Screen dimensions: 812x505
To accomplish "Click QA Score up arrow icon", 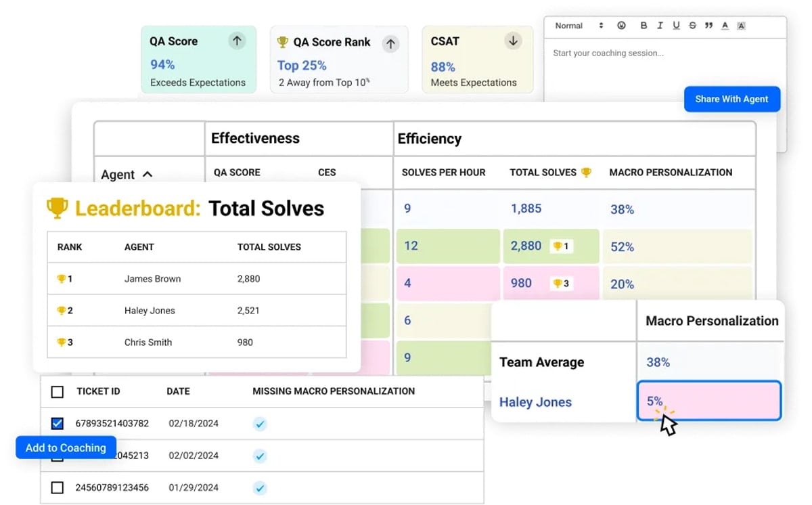I will click(x=237, y=41).
